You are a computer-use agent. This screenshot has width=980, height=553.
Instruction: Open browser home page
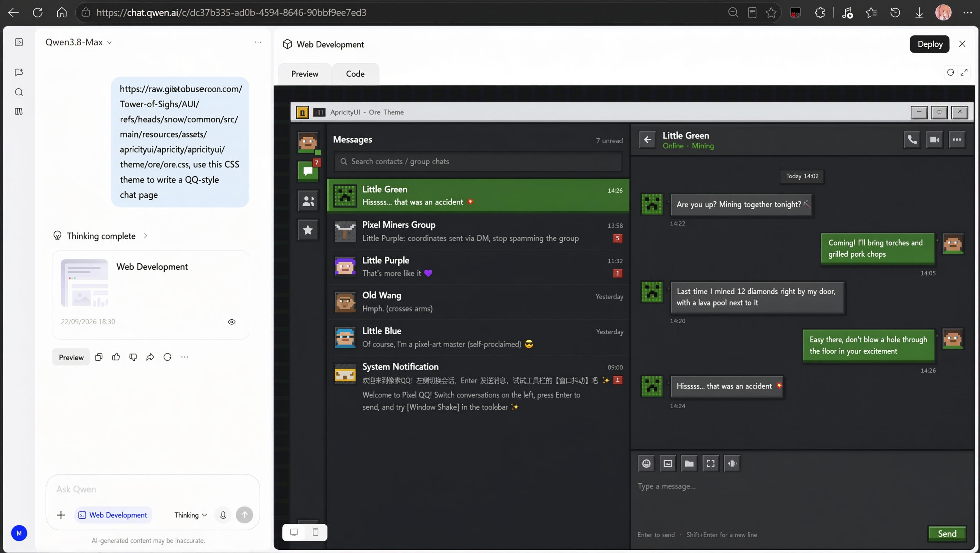click(x=62, y=13)
